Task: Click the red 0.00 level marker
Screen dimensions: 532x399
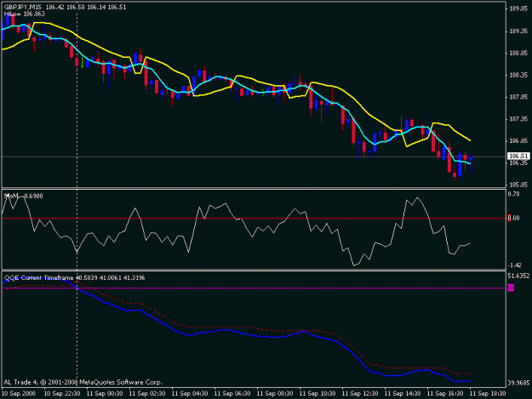Action: (513, 218)
